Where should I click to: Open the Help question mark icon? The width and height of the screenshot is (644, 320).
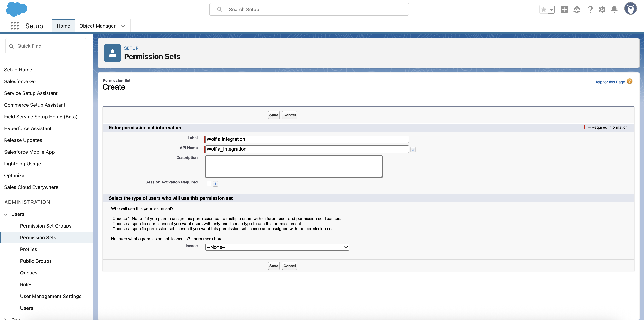590,10
